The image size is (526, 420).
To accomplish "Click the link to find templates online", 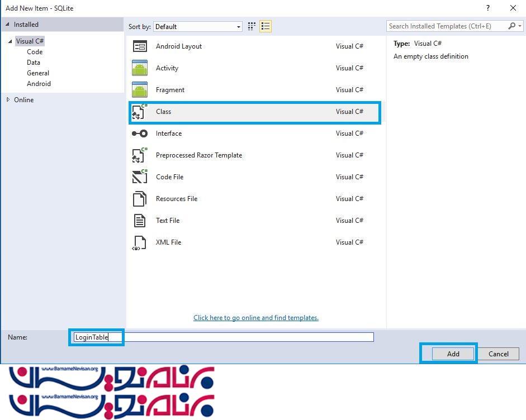I will pos(255,318).
